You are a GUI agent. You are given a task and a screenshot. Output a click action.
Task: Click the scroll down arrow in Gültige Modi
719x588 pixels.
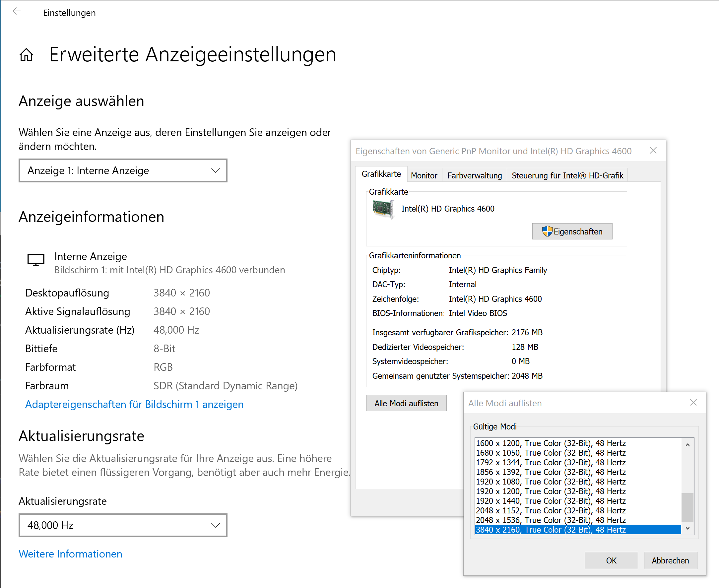coord(687,528)
